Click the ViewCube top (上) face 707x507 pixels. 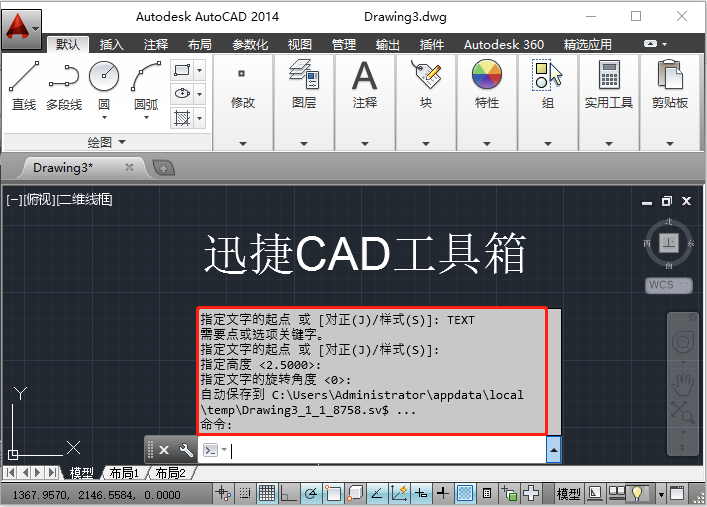[669, 244]
